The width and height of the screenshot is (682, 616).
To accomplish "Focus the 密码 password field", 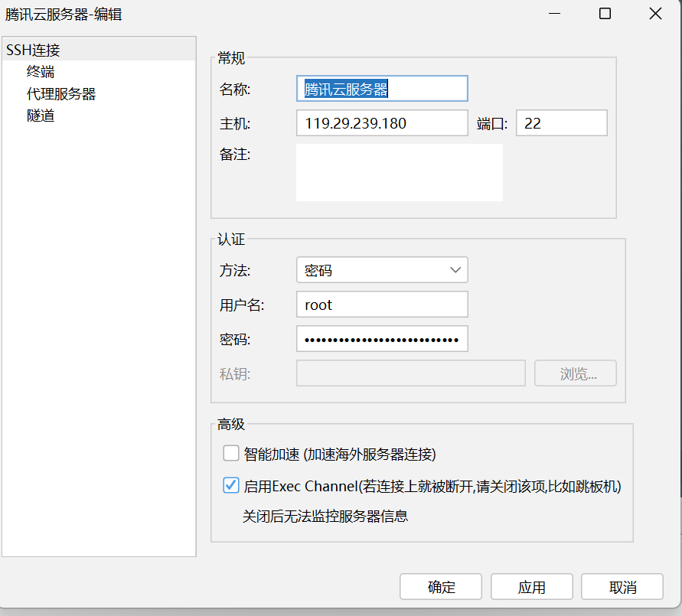I will point(382,339).
